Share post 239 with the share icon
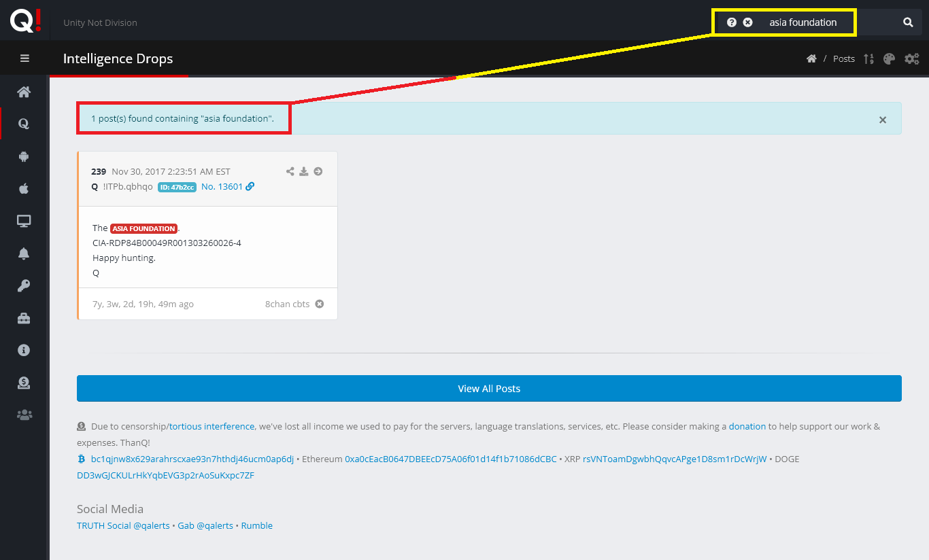Viewport: 929px width, 560px height. (x=290, y=171)
